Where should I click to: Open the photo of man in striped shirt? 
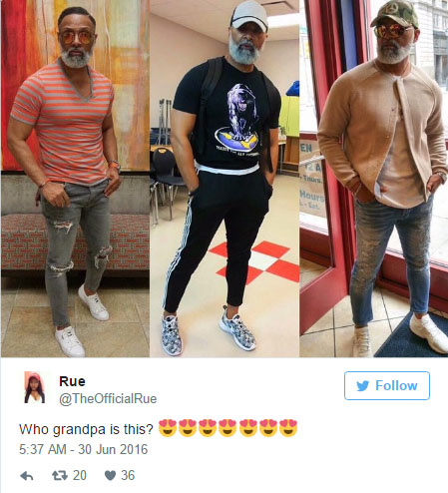click(75, 179)
